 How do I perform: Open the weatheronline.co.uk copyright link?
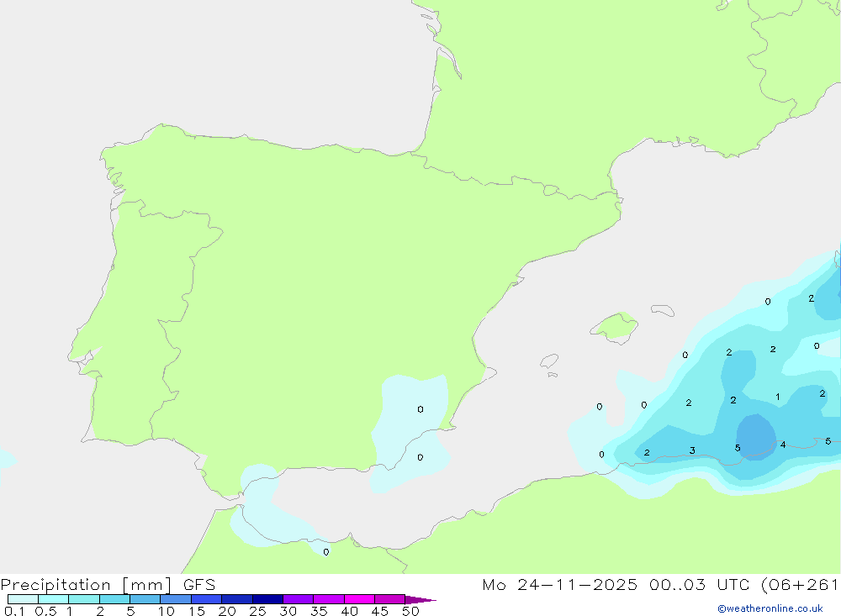coord(770,608)
